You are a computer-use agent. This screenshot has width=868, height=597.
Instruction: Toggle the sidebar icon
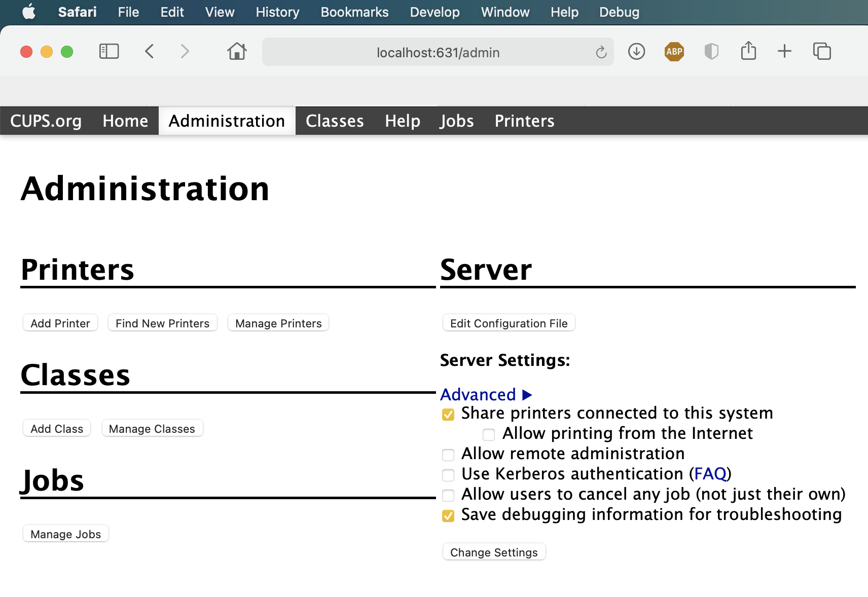109,51
